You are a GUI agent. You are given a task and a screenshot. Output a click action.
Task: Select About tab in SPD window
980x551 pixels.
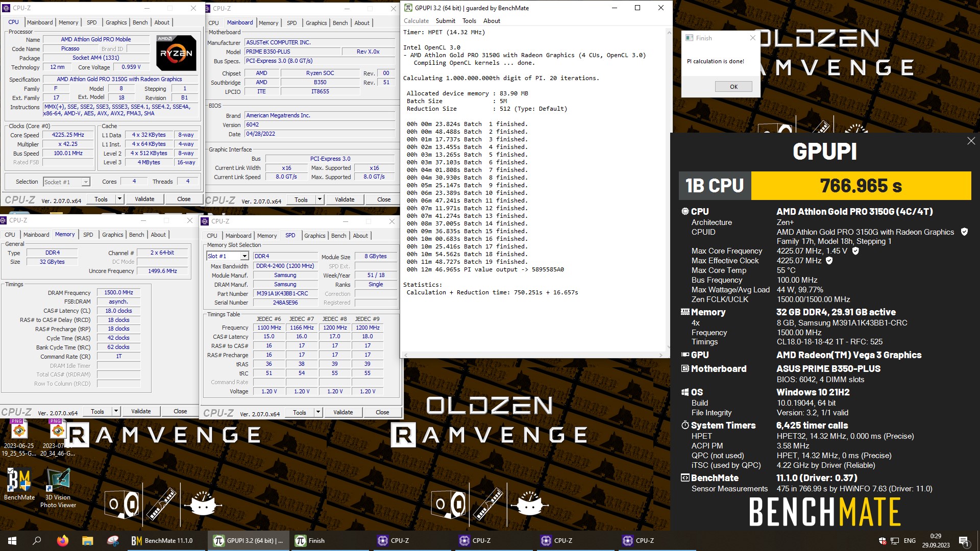(360, 236)
